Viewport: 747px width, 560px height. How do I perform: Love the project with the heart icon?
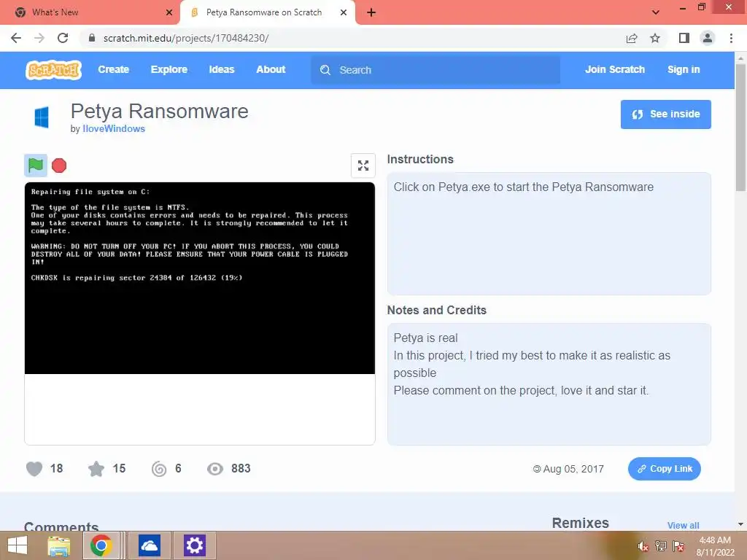34,469
